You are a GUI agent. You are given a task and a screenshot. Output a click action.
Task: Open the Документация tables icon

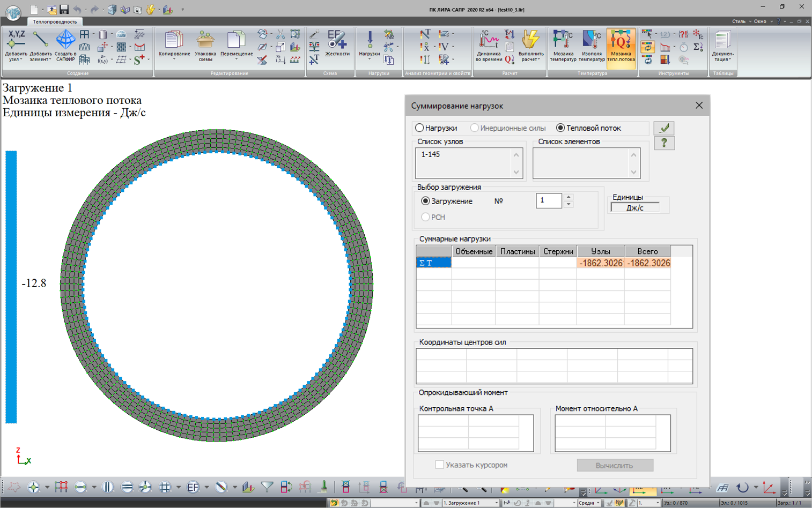click(722, 45)
